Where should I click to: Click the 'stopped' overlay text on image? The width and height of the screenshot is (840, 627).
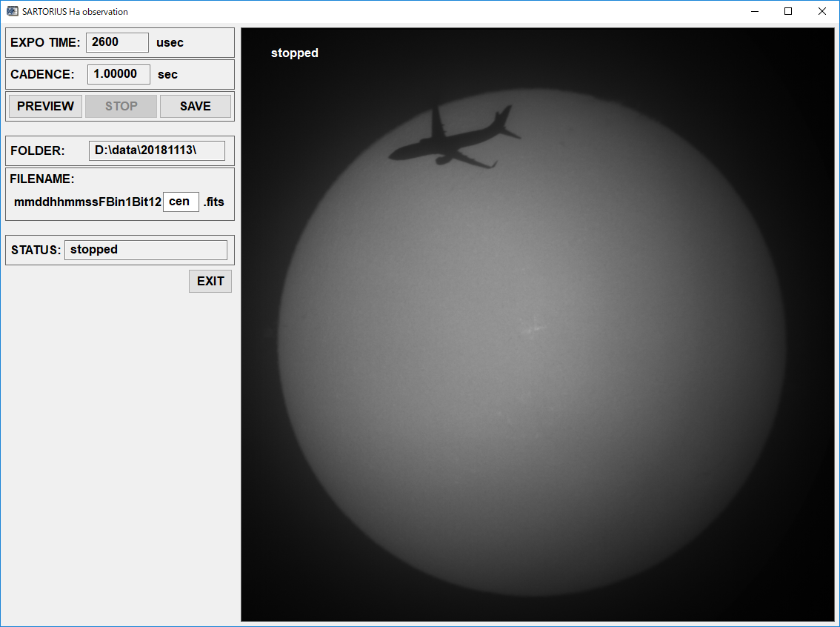[295, 53]
